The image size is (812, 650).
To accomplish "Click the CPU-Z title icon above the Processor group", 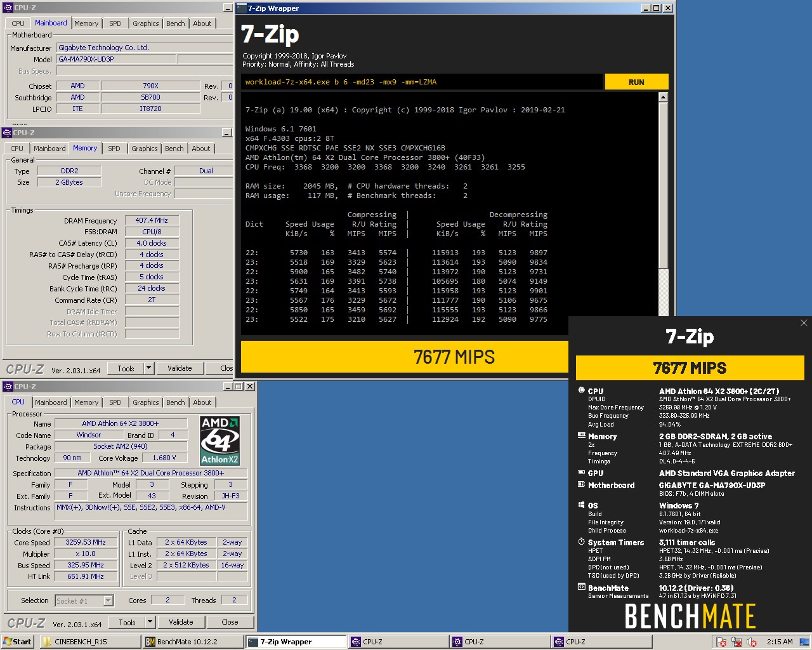I will (x=8, y=386).
